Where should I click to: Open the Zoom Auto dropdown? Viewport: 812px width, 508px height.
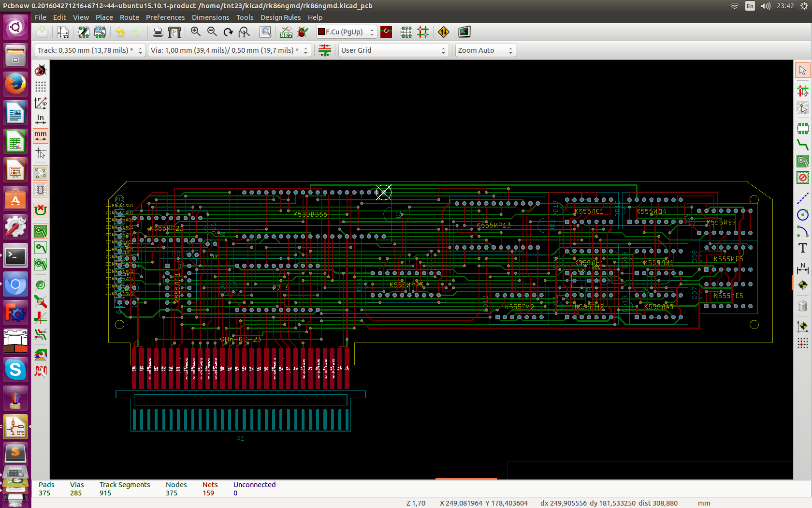pos(485,50)
